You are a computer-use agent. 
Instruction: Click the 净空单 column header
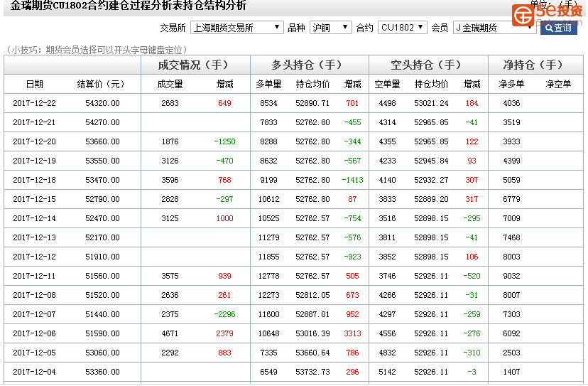coord(558,84)
